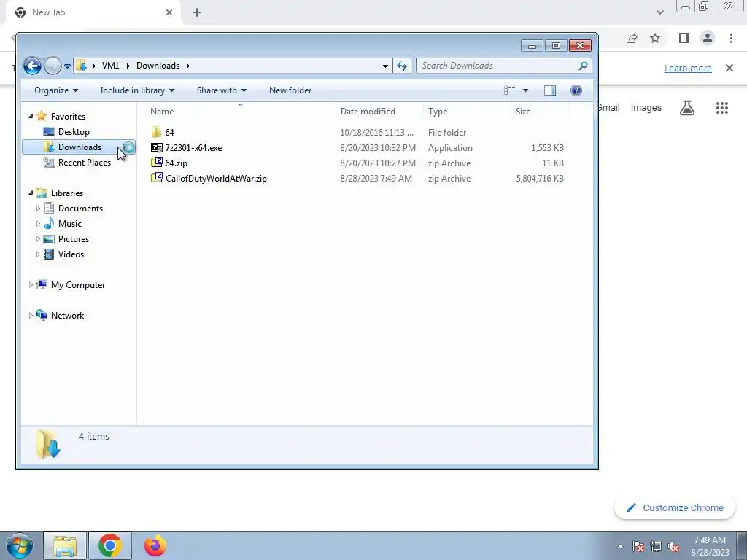Screen dimensions: 747x560
Task: Follow the Learn more link
Action: click(x=688, y=68)
